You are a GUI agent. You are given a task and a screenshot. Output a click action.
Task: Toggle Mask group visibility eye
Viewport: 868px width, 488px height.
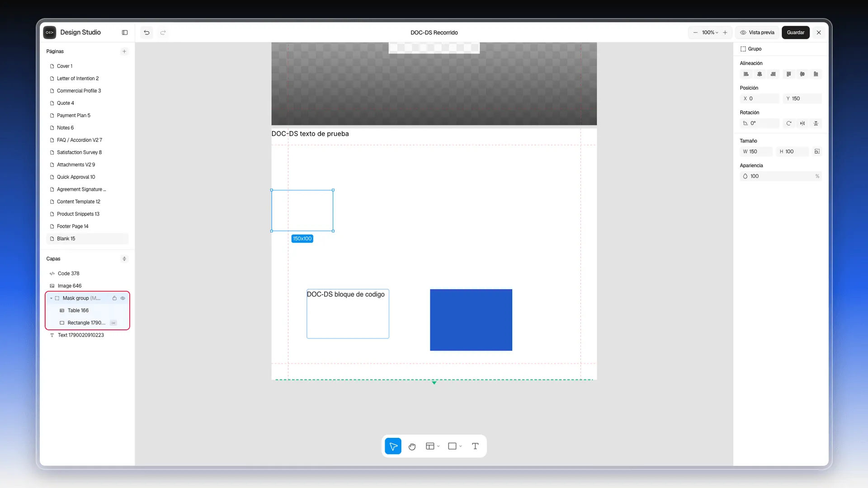[x=123, y=298]
